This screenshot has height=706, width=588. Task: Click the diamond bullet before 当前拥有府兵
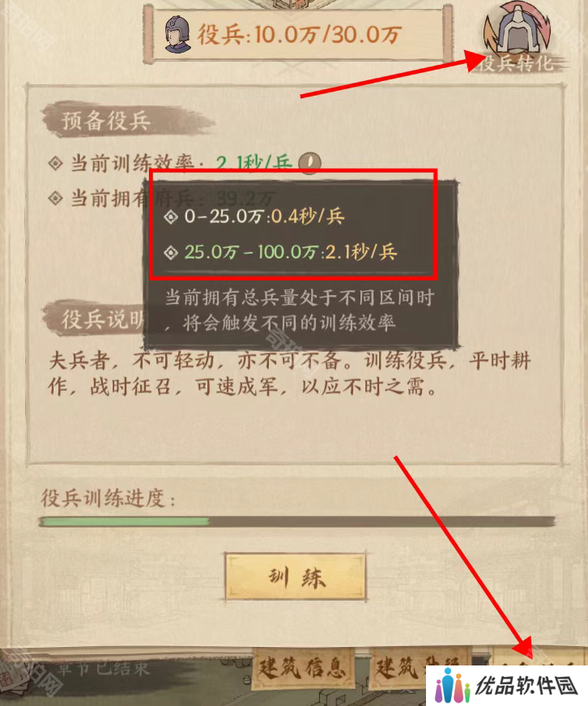click(55, 198)
